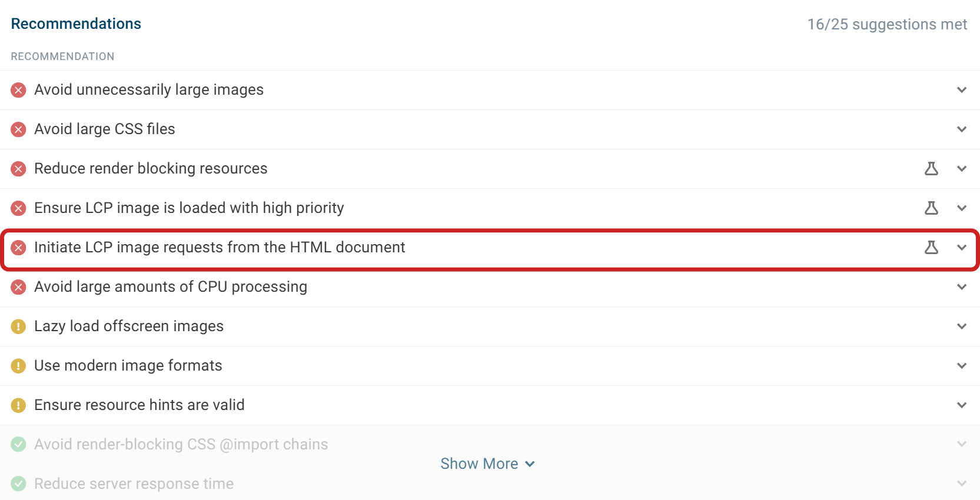The width and height of the screenshot is (980, 500).
Task: Click the red fail icon beside Ensure LCP image high priority
Action: [18, 208]
